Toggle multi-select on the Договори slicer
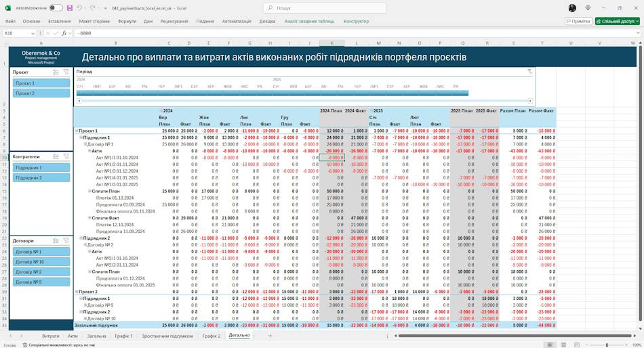644x348 pixels. [56, 241]
